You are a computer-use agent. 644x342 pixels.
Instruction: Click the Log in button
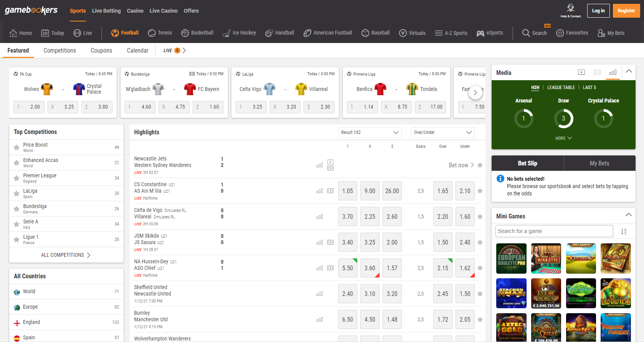[598, 11]
